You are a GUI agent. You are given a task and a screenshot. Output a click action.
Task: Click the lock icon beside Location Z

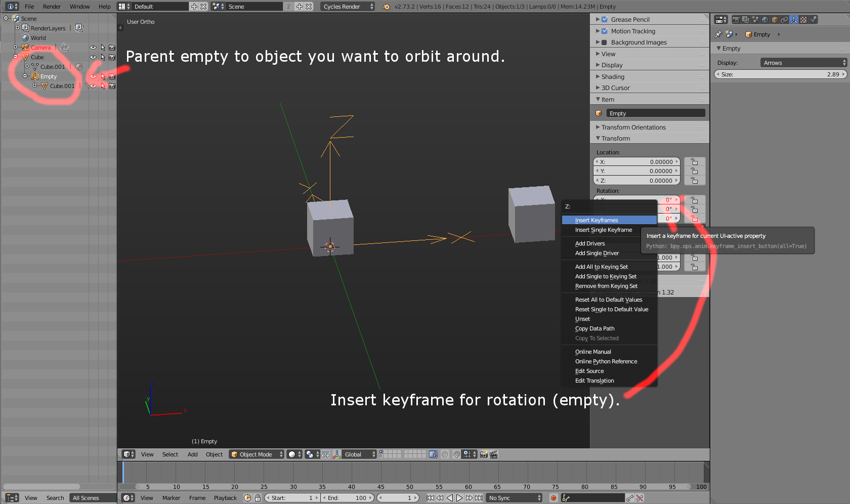click(x=695, y=181)
